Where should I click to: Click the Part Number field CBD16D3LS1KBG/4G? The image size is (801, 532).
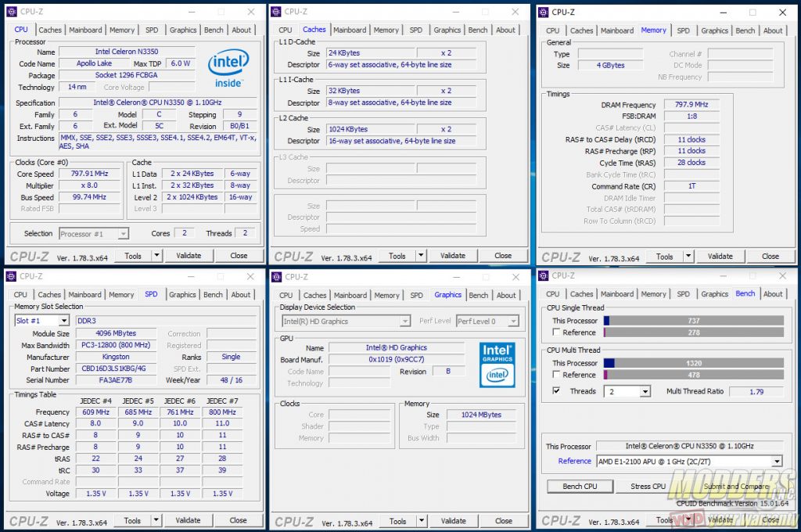point(116,368)
